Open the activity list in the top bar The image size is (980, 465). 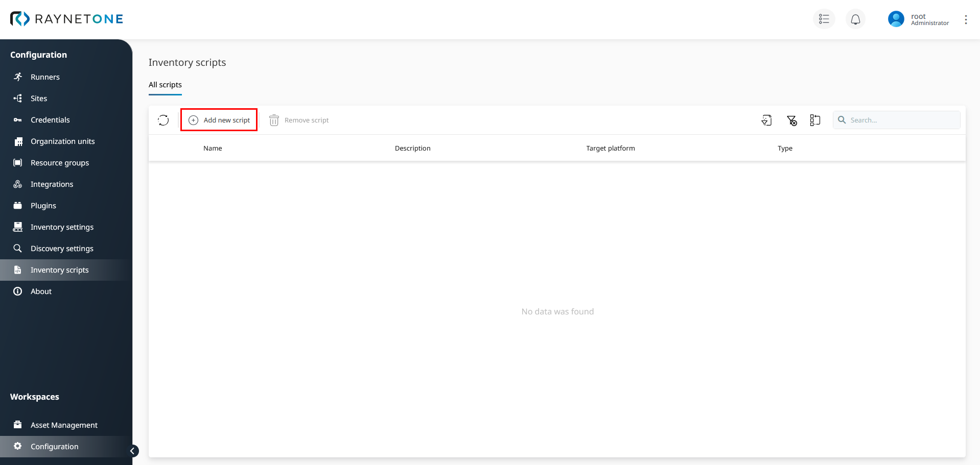click(x=824, y=19)
